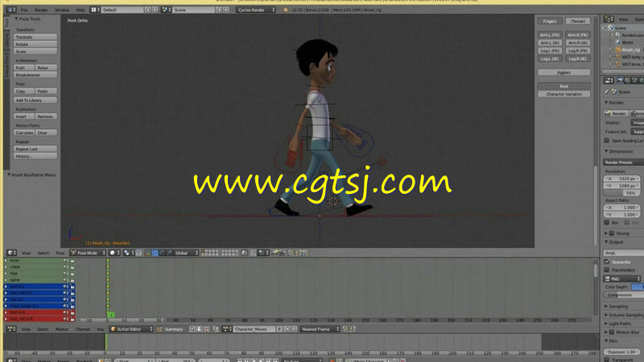
Task: Click the Character Variation button
Action: (564, 94)
